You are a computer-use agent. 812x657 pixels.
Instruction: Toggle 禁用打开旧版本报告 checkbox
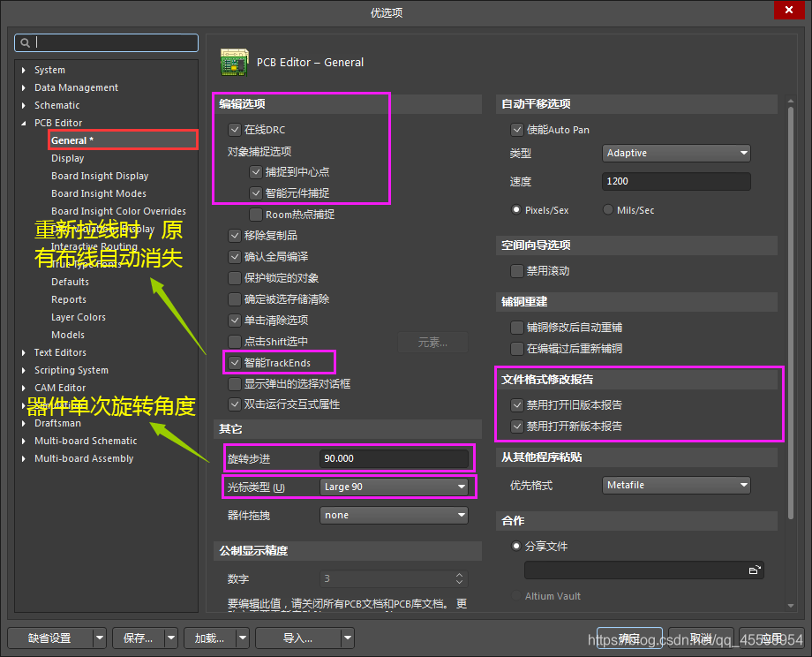[517, 405]
